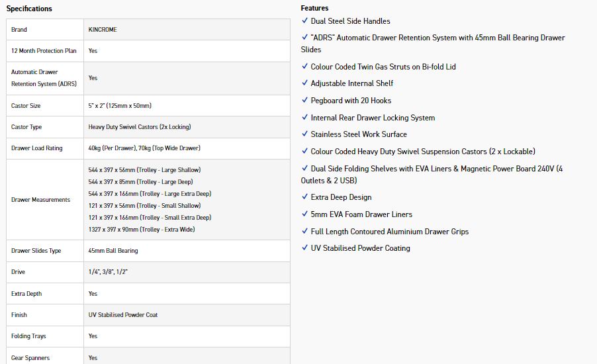This screenshot has width=597, height=364.
Task: Click the Gear Spanners row label
Action: pyautogui.click(x=30, y=358)
